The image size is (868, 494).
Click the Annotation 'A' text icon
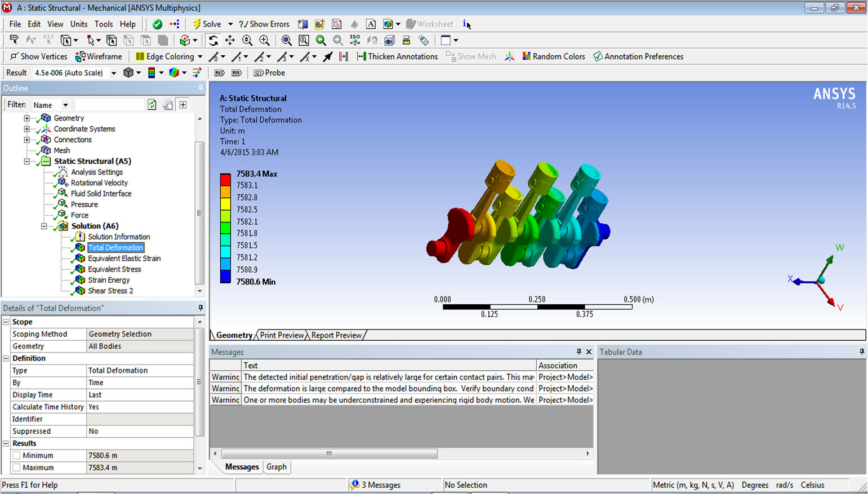tap(371, 24)
